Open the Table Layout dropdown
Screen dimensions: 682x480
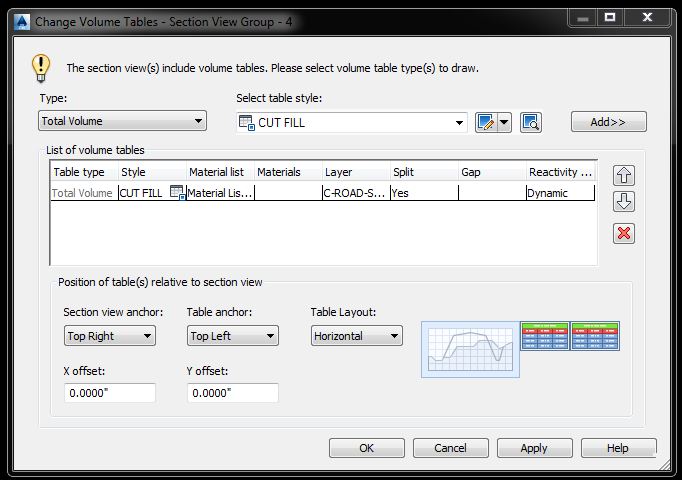point(357,336)
